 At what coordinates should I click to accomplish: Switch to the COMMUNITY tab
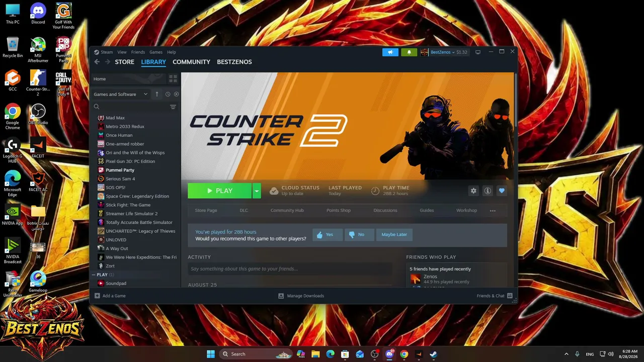(191, 62)
